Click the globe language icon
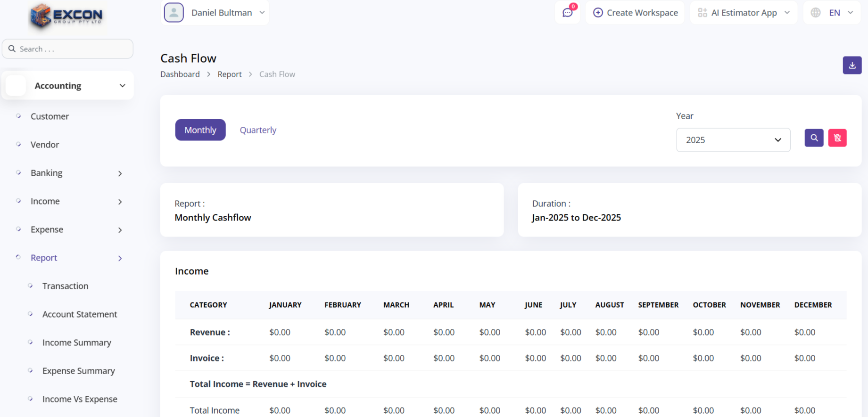Image resolution: width=868 pixels, height=417 pixels. coord(816,13)
